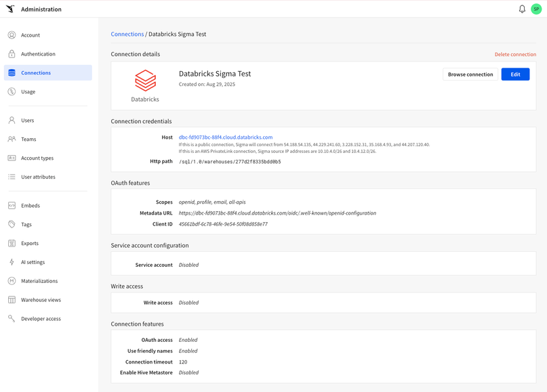Navigate to the User attributes page
This screenshot has height=392, width=547.
38,177
